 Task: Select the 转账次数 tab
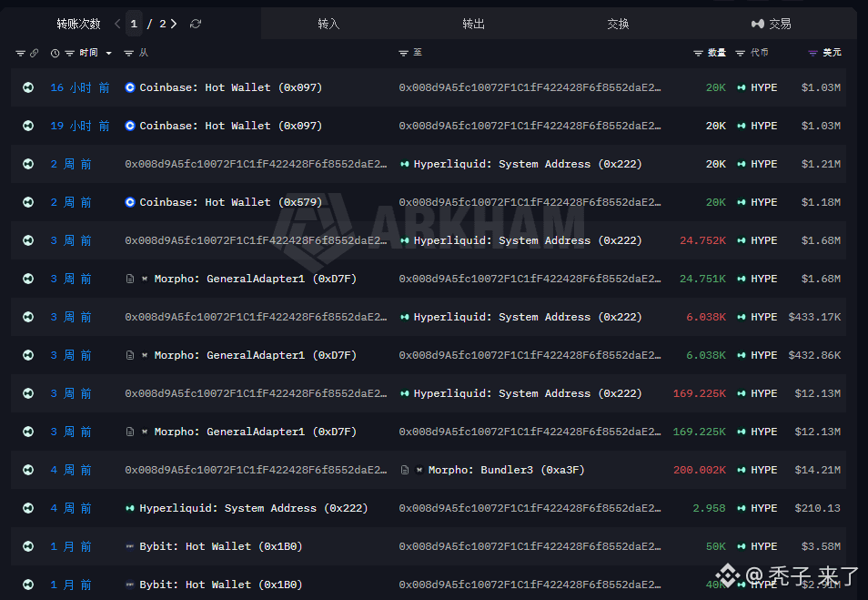tap(78, 24)
